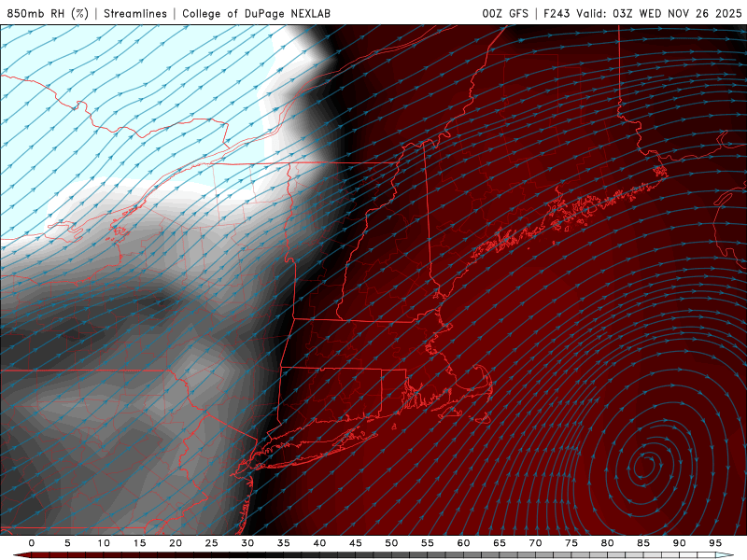The image size is (747, 560).
Task: Click "College of DuPage NEXLAB" text
Action: tap(256, 13)
